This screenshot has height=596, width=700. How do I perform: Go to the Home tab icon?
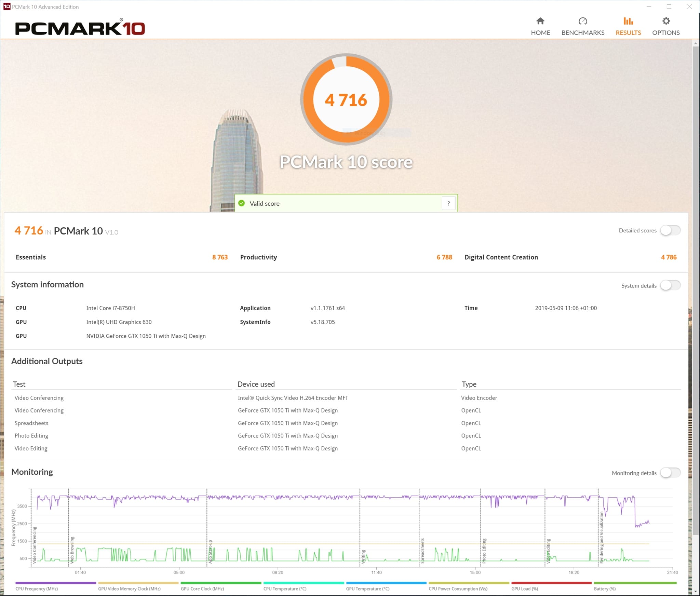540,21
